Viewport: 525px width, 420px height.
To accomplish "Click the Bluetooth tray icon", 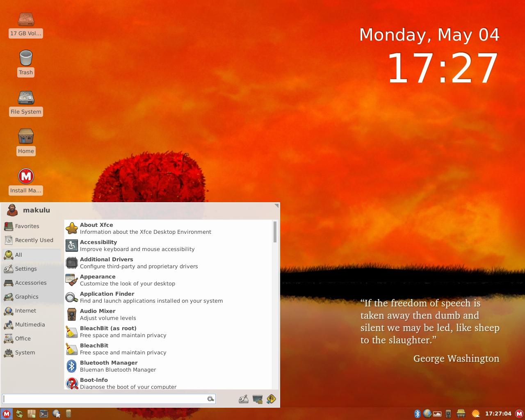I will [417, 413].
